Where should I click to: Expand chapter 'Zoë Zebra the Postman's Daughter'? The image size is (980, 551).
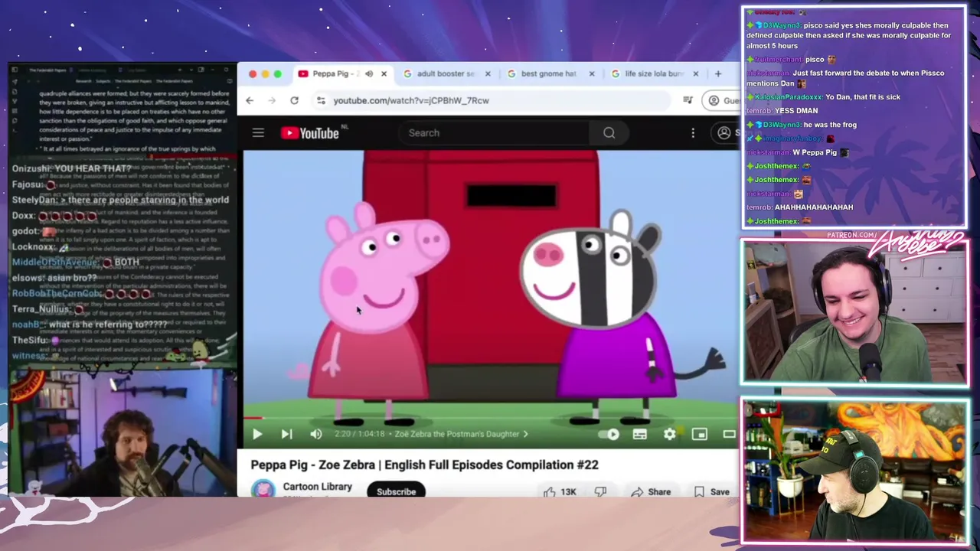[x=461, y=434]
